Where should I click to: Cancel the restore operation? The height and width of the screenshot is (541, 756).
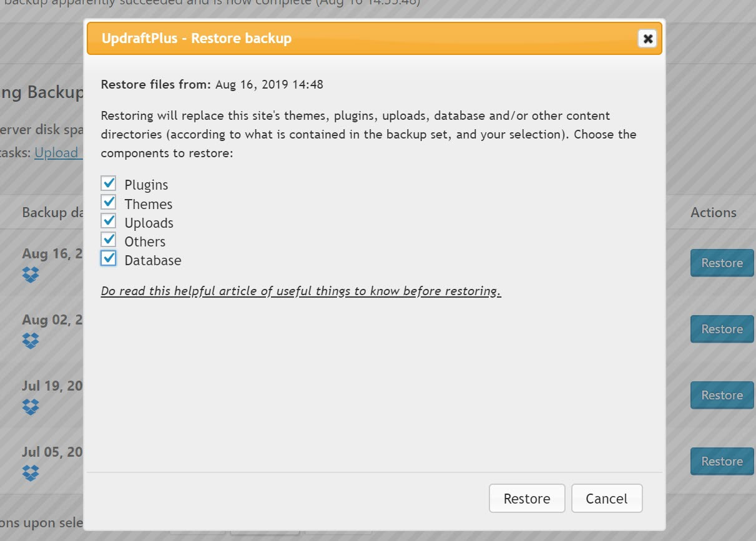tap(606, 498)
